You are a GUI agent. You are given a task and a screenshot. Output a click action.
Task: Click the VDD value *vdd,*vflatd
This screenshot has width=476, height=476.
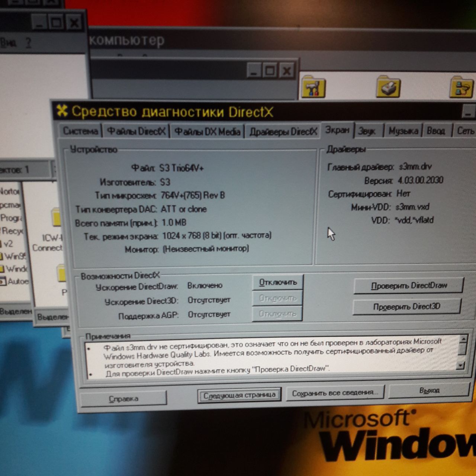tap(414, 220)
